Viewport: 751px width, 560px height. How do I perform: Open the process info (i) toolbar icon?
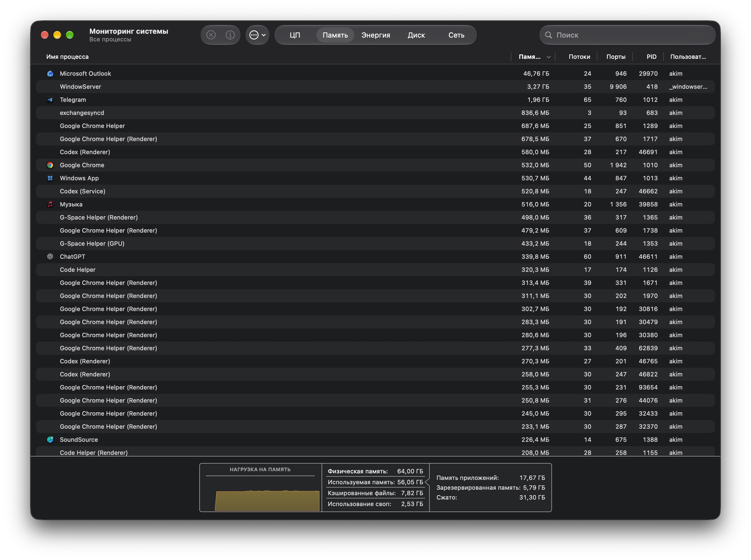pyautogui.click(x=230, y=35)
